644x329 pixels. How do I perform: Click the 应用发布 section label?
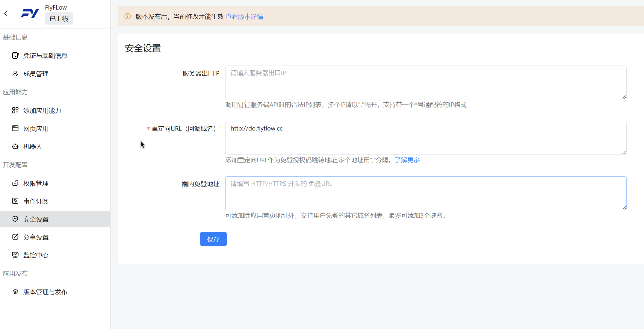15,274
